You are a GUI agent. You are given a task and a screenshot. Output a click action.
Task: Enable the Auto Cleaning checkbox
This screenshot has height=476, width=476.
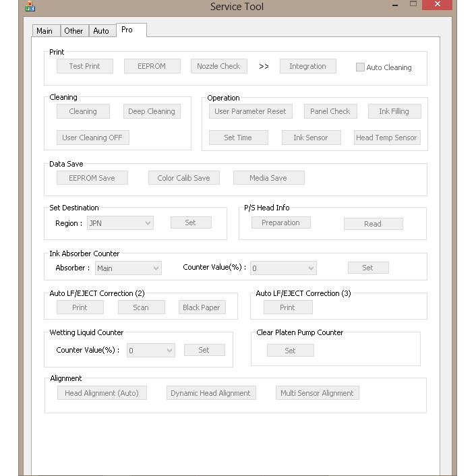coord(361,67)
